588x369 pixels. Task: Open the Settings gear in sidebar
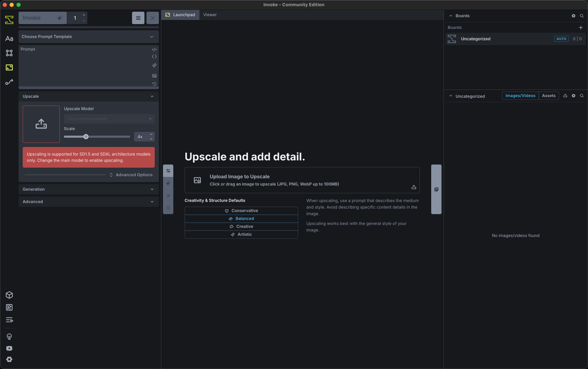point(9,359)
